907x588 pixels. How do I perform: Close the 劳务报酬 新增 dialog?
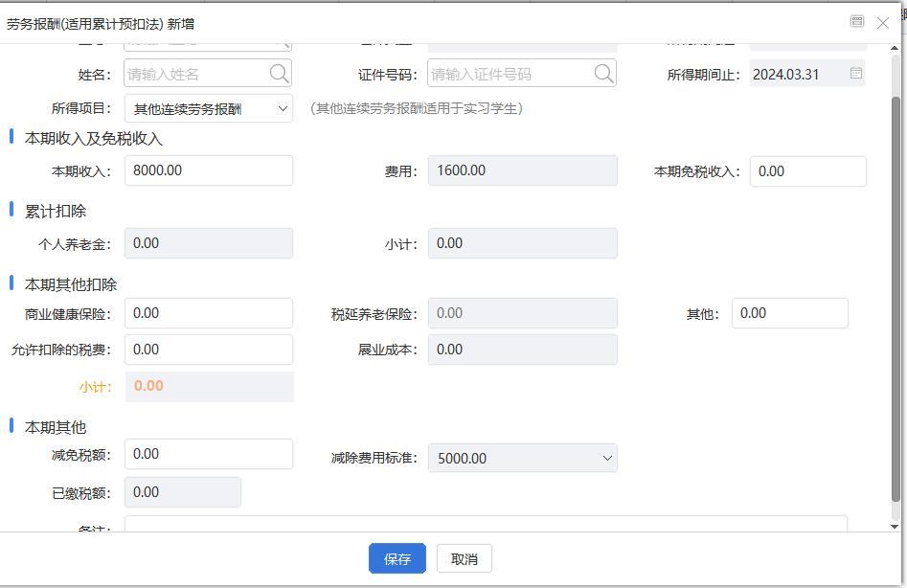[883, 23]
